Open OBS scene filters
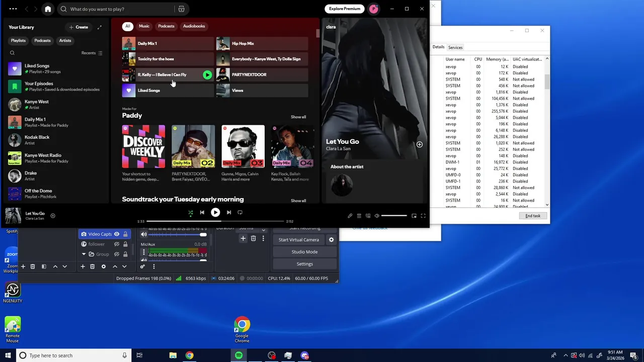 [44, 266]
